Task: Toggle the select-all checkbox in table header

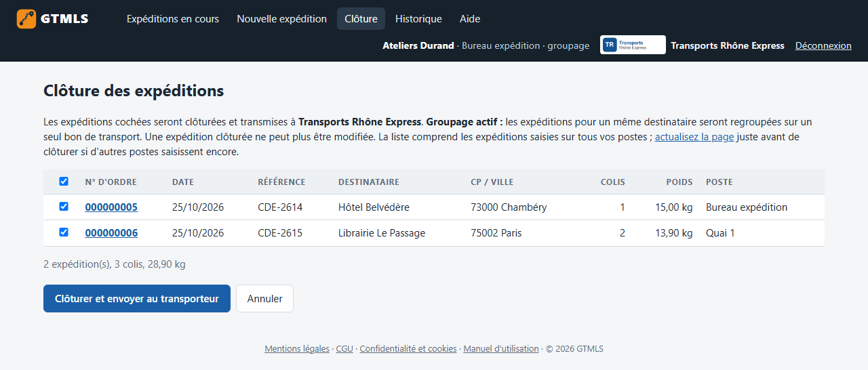Action: tap(64, 182)
